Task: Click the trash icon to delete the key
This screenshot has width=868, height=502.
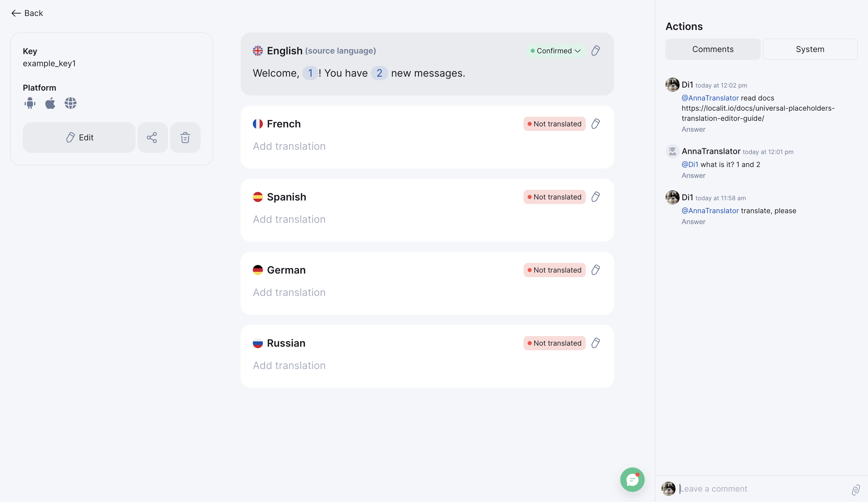Action: coord(185,138)
